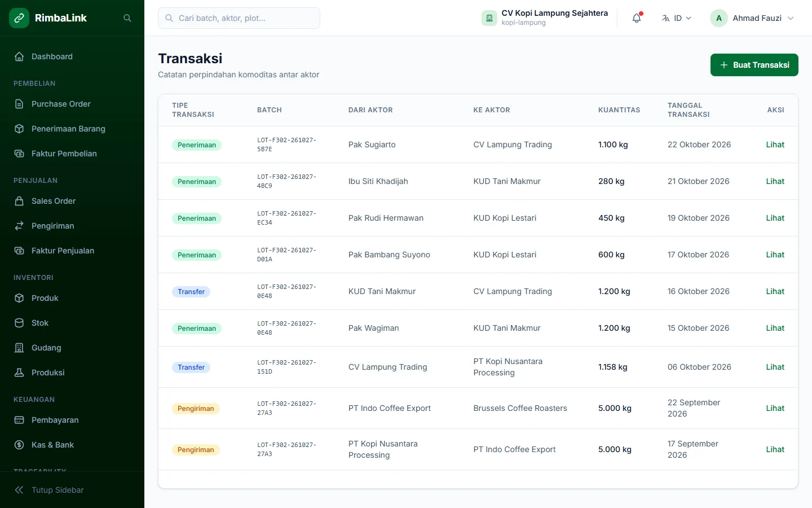Screen dimensions: 812x508
Task: Click the Buat Transaksi button
Action: (754, 65)
